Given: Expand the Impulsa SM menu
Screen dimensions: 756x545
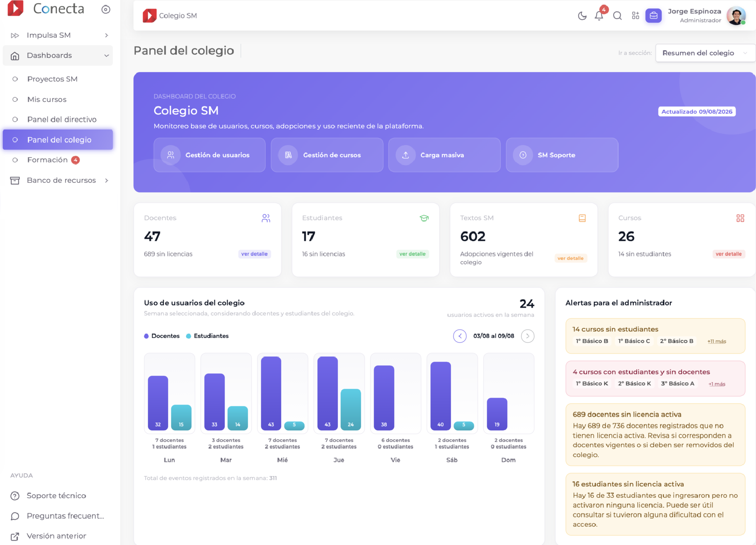Looking at the screenshot, I should click(58, 35).
